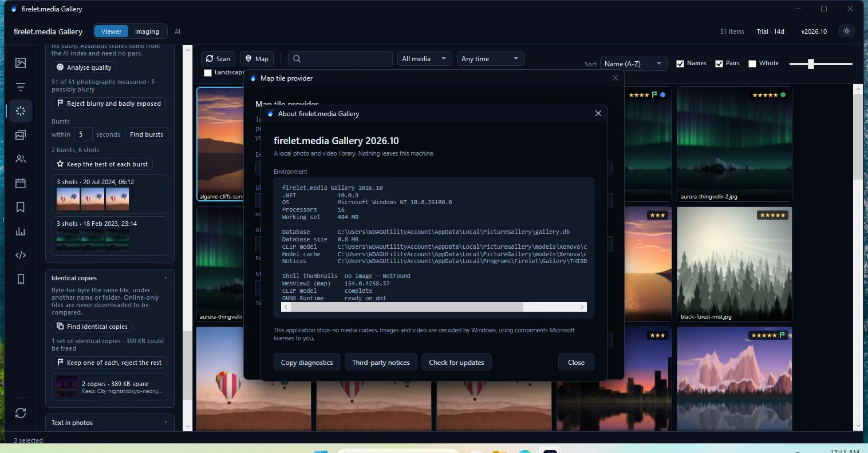Viewport: 868px width, 453px height.
Task: Select the aurora-thingvellir-2.jpg thumbnail
Action: coord(734,144)
